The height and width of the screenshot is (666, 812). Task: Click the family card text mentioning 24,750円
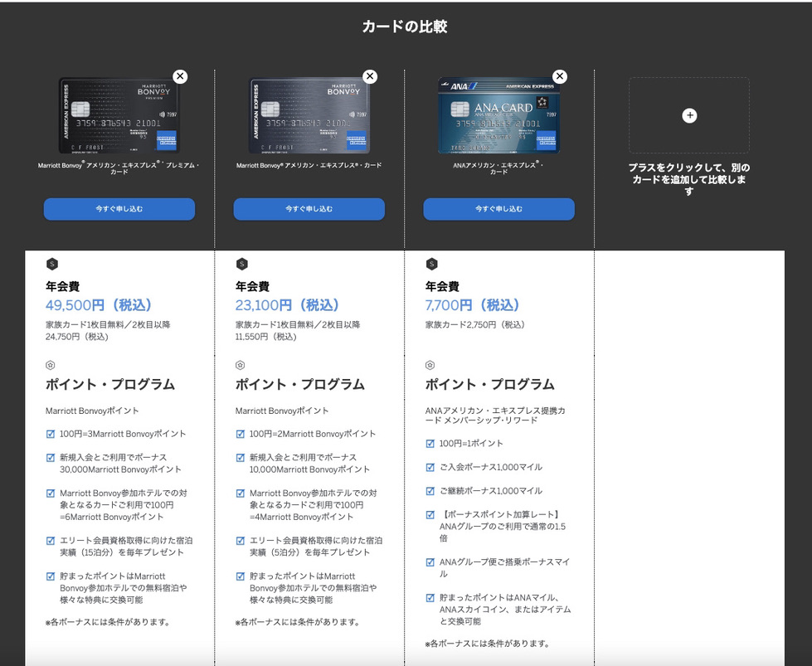(x=108, y=330)
